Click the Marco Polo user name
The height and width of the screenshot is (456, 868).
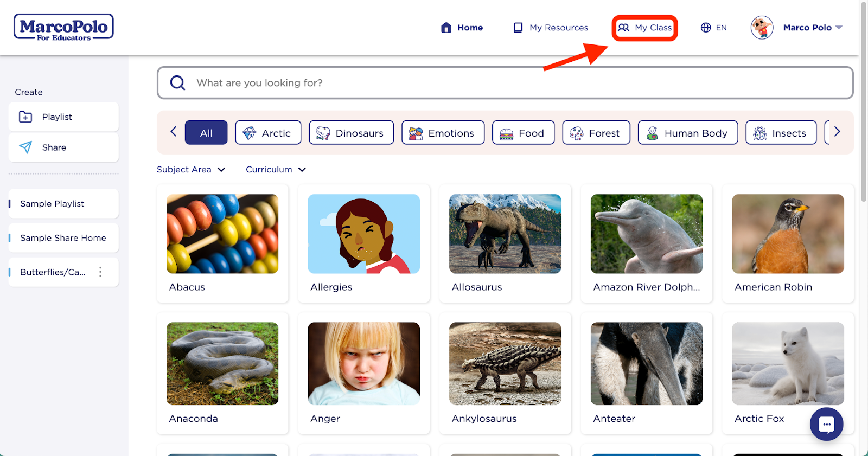[807, 28]
